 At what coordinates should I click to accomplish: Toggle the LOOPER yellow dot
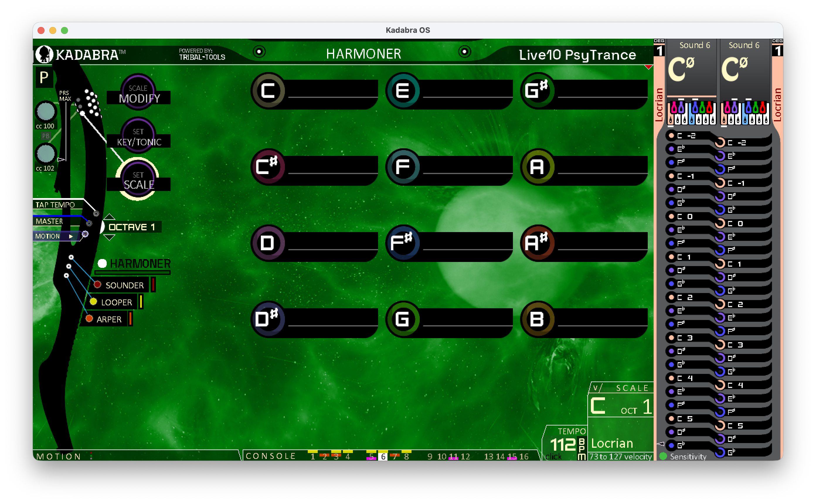click(x=93, y=302)
